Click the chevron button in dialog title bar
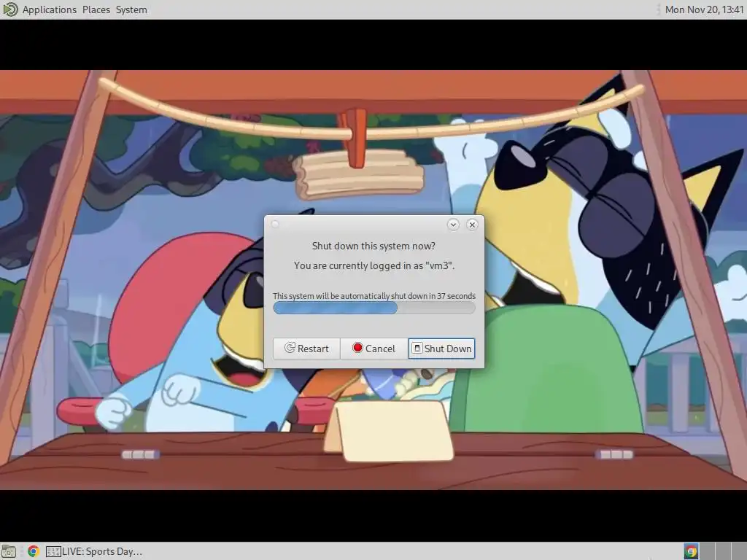Image resolution: width=747 pixels, height=560 pixels. (x=453, y=225)
